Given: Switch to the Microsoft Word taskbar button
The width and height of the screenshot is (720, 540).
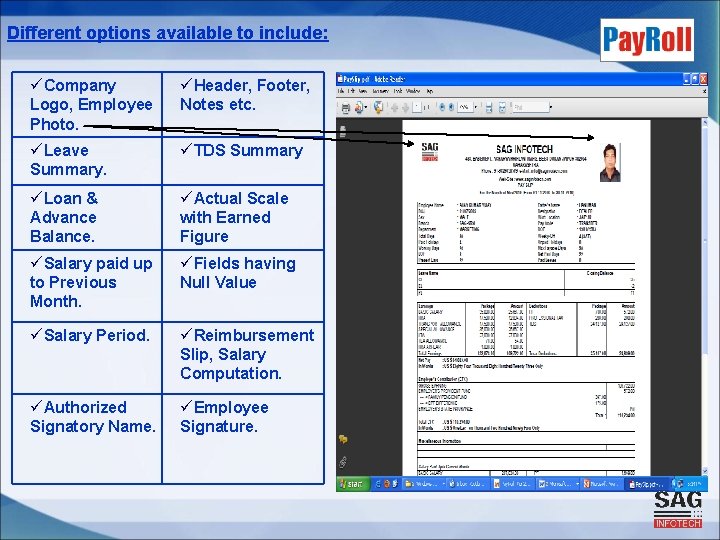Looking at the screenshot, I should (x=557, y=484).
